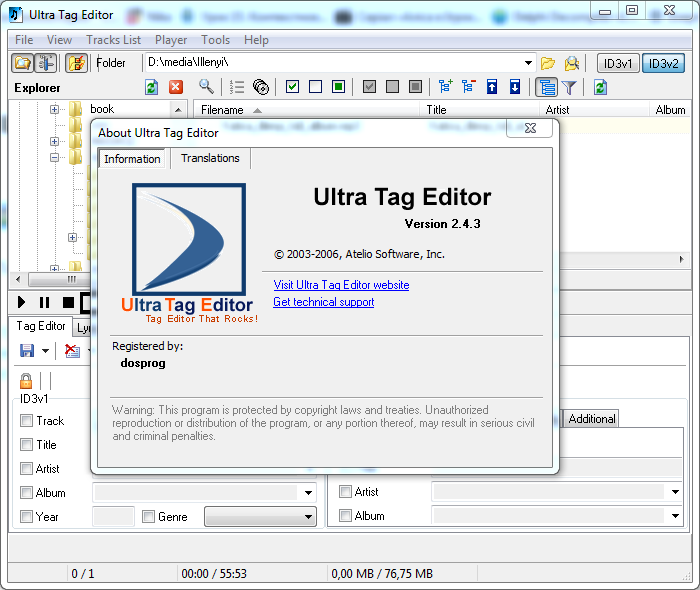Open the Tracks List menu
Viewport: 700px width, 590px height.
point(113,40)
